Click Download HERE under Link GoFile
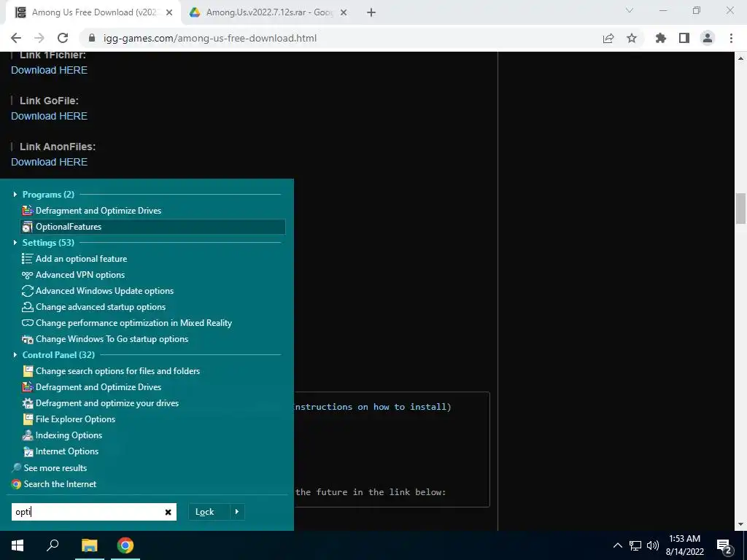Screen dimensions: 747x560 pos(49,116)
